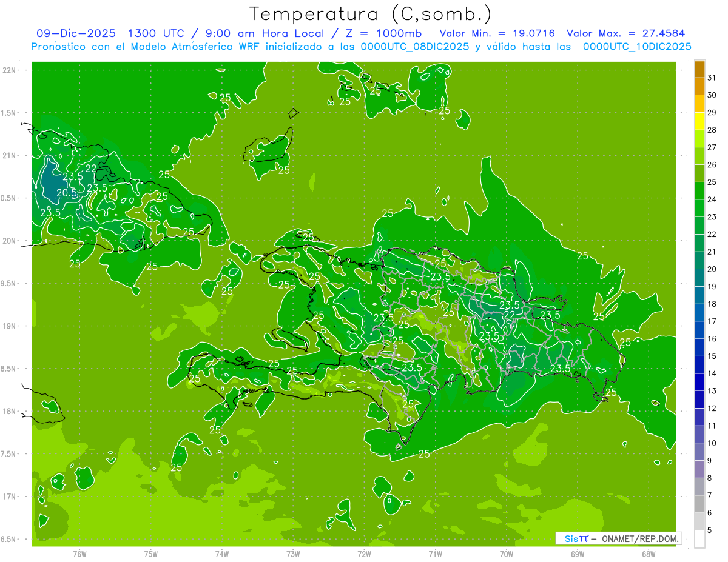Click the colorbar label '31'

click(x=712, y=78)
